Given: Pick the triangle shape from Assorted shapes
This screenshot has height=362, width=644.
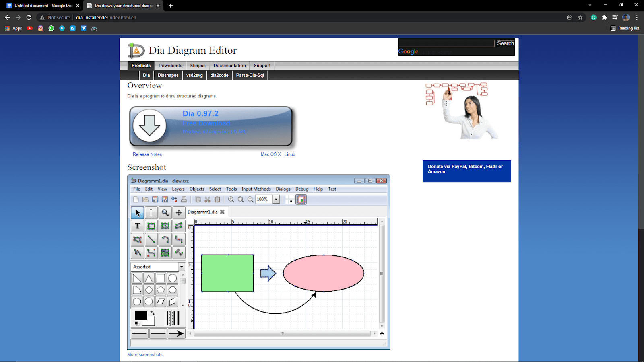Looking at the screenshot, I should pos(149,278).
